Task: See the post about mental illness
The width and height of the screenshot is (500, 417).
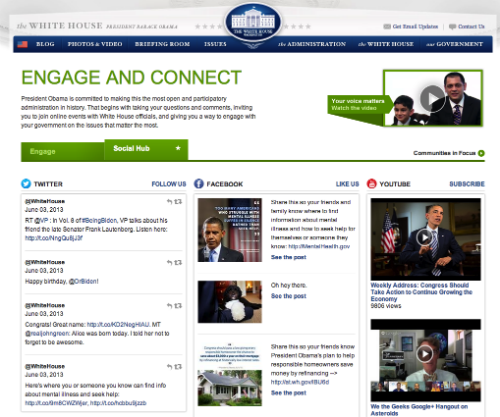Action: [289, 257]
